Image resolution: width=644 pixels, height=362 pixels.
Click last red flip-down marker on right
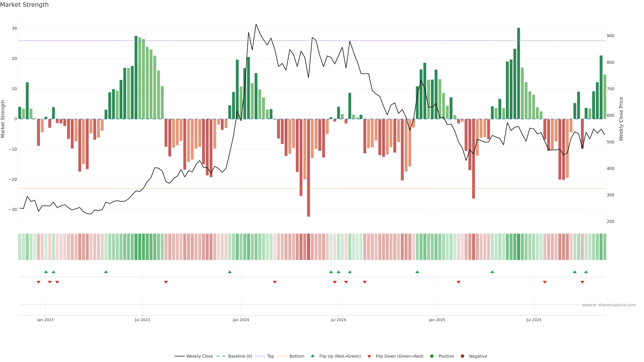[x=582, y=282]
